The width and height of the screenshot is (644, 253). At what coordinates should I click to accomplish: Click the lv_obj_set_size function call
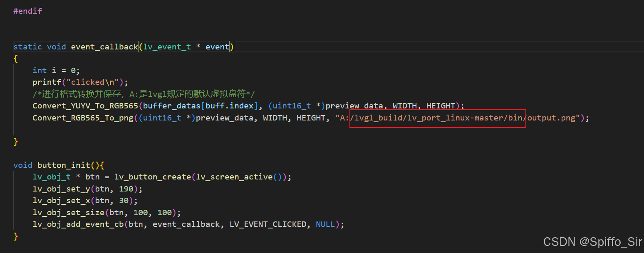coord(69,213)
